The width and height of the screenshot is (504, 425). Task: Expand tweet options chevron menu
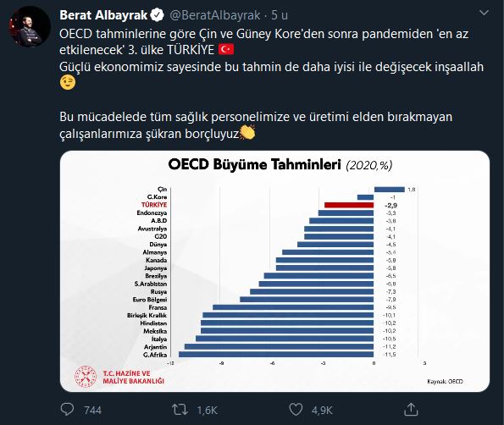click(484, 13)
